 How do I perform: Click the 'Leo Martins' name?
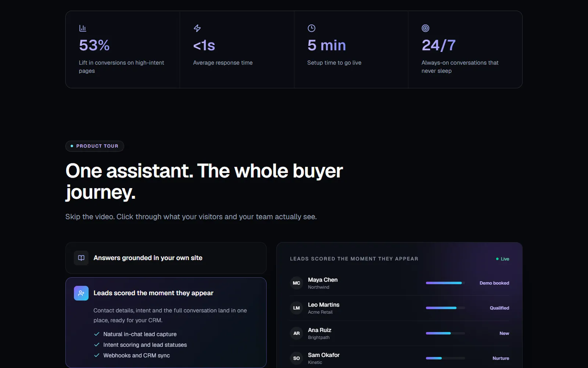click(324, 305)
